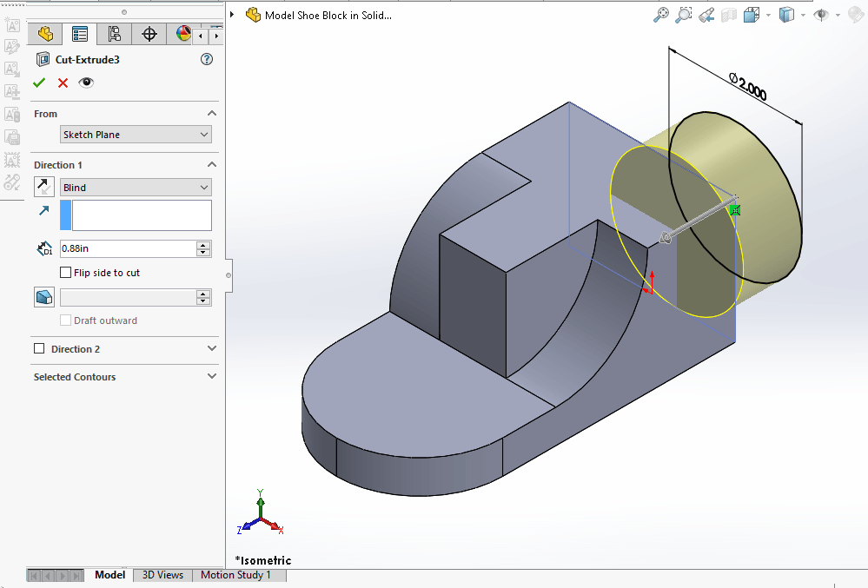The image size is (868, 588).
Task: Activate the Zoom to Area tool
Action: 684,15
